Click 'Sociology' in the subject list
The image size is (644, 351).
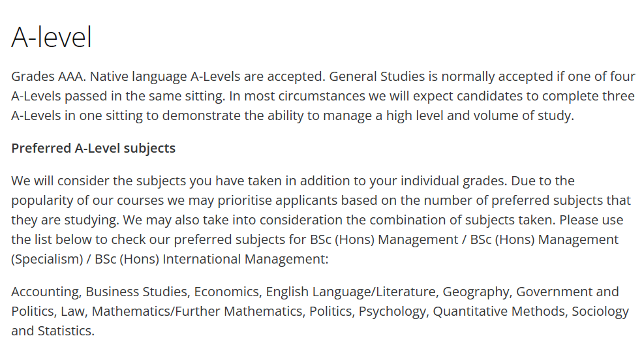coord(600,312)
